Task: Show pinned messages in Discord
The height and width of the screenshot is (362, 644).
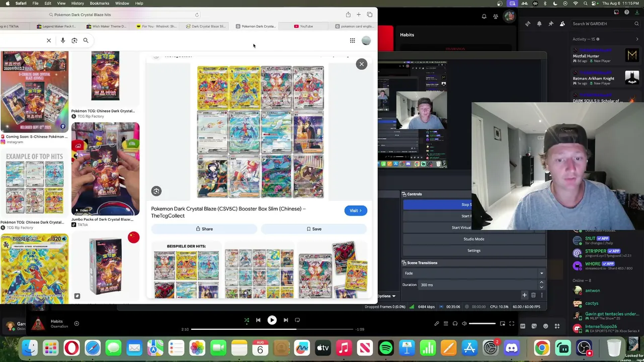Action: click(551, 24)
